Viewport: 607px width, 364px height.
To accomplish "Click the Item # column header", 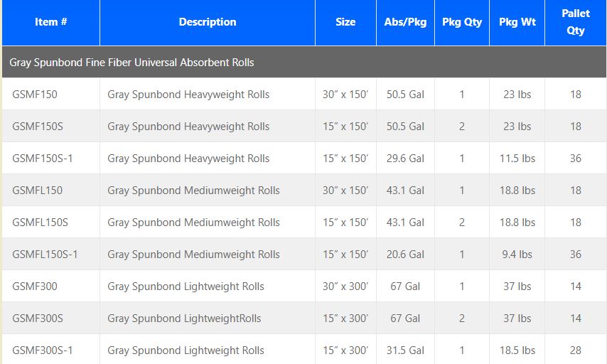I will (50, 22).
